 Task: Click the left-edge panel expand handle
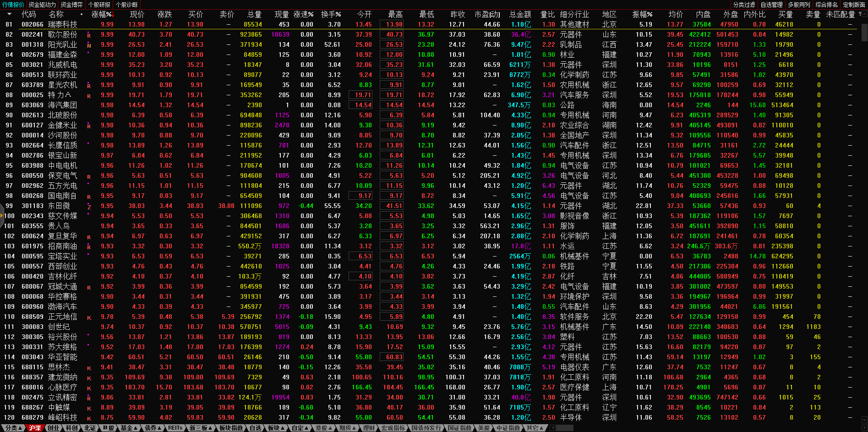tap(2, 216)
